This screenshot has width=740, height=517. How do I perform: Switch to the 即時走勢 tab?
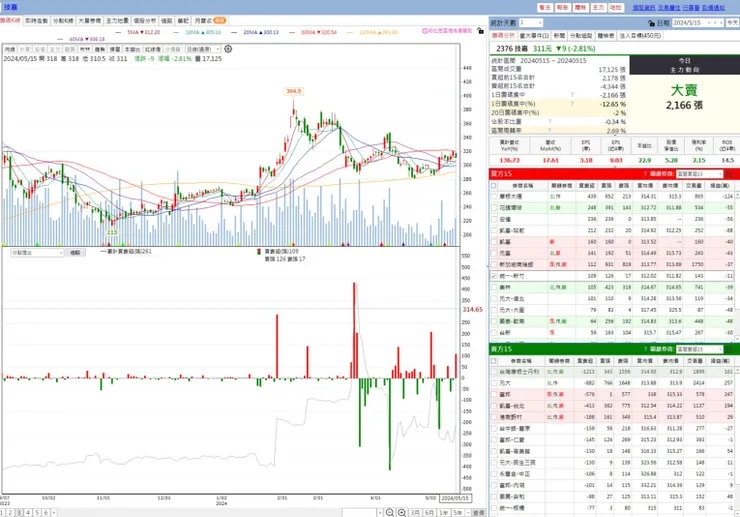pos(36,21)
